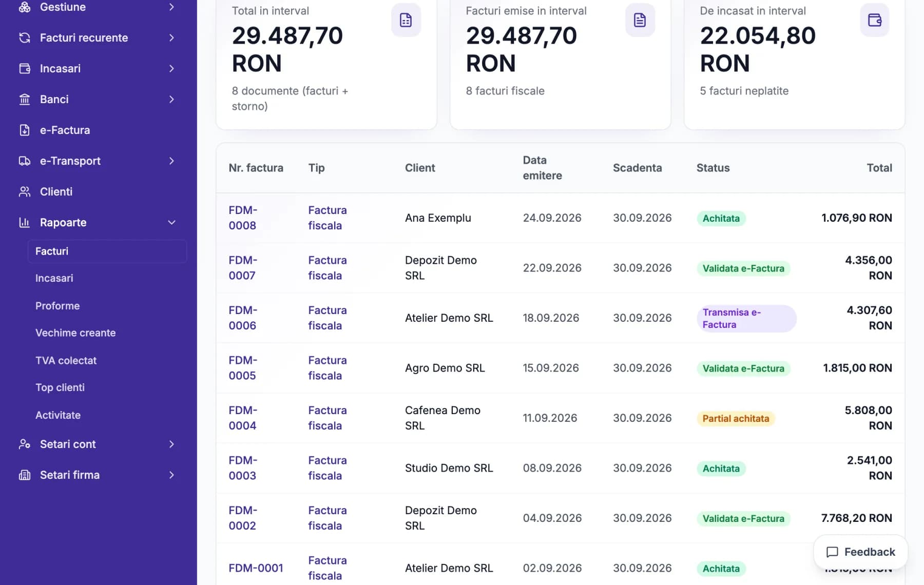Open the TVA colectat report

tap(66, 361)
